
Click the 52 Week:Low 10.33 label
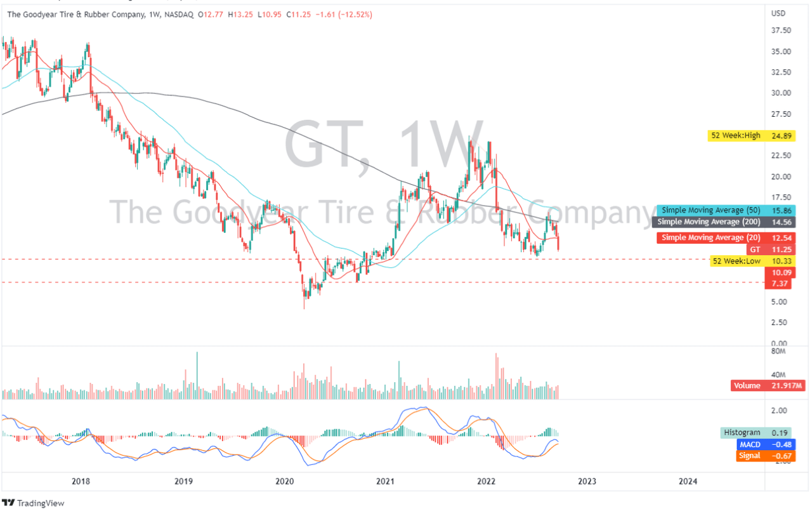coord(752,261)
